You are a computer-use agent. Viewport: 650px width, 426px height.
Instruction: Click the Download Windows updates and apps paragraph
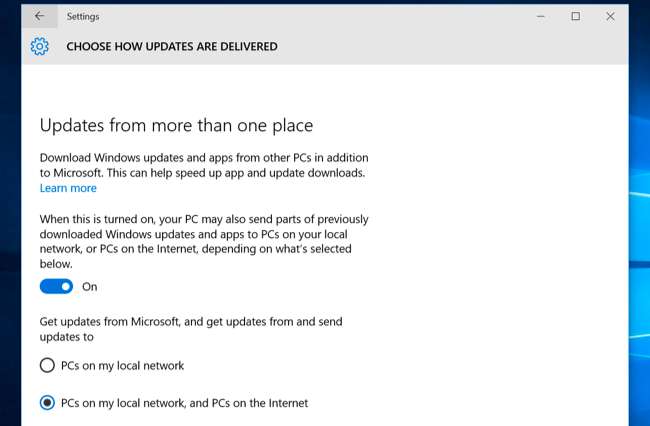tap(204, 165)
